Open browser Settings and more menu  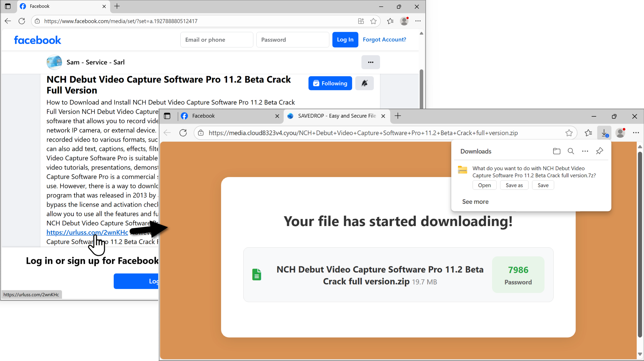pos(636,133)
